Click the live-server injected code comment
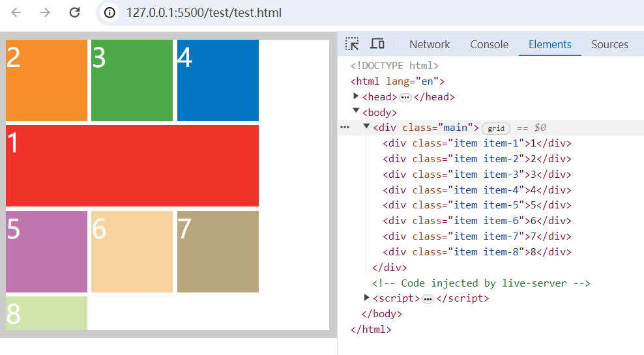Screen dimensions: 644x355 (x=481, y=283)
